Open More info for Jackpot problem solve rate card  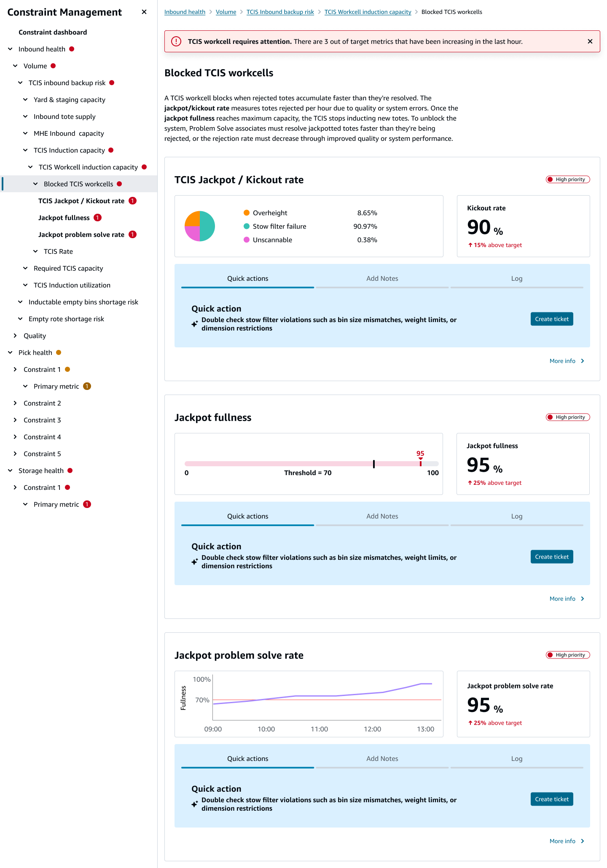coord(567,841)
